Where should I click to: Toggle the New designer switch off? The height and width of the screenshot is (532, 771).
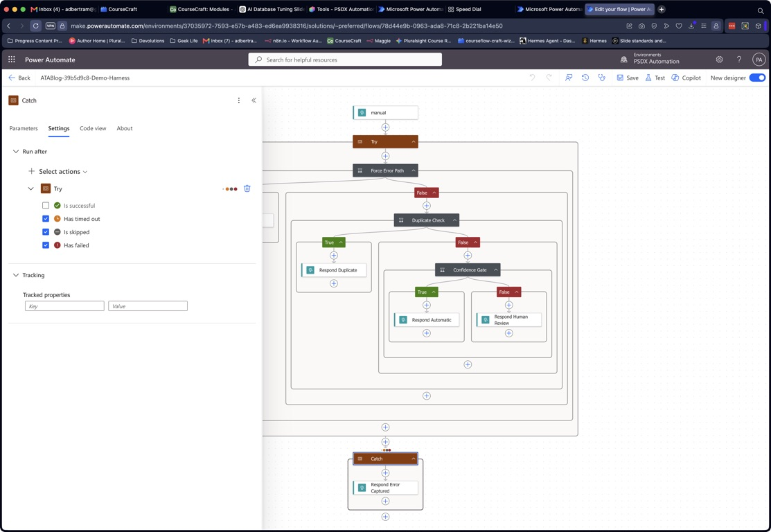[x=757, y=78]
